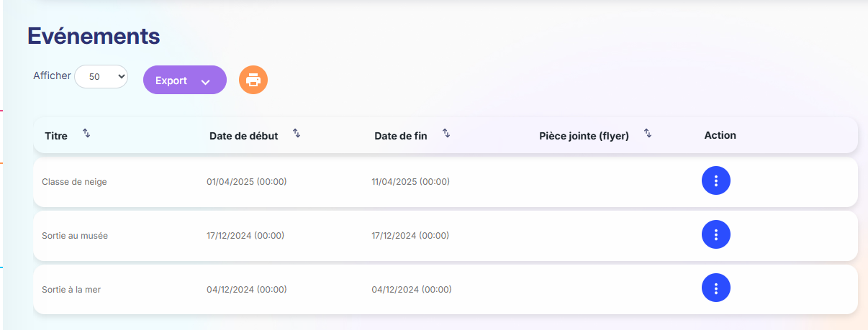Sort by Pièce jointe (flyer) arrows
This screenshot has width=868, height=330.
[x=648, y=133]
